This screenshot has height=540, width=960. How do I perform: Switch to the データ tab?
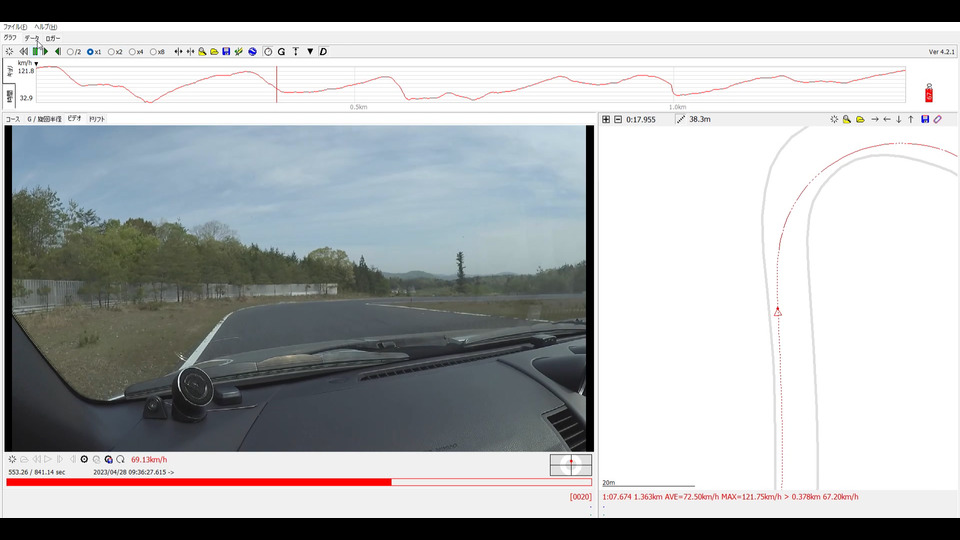click(32, 38)
